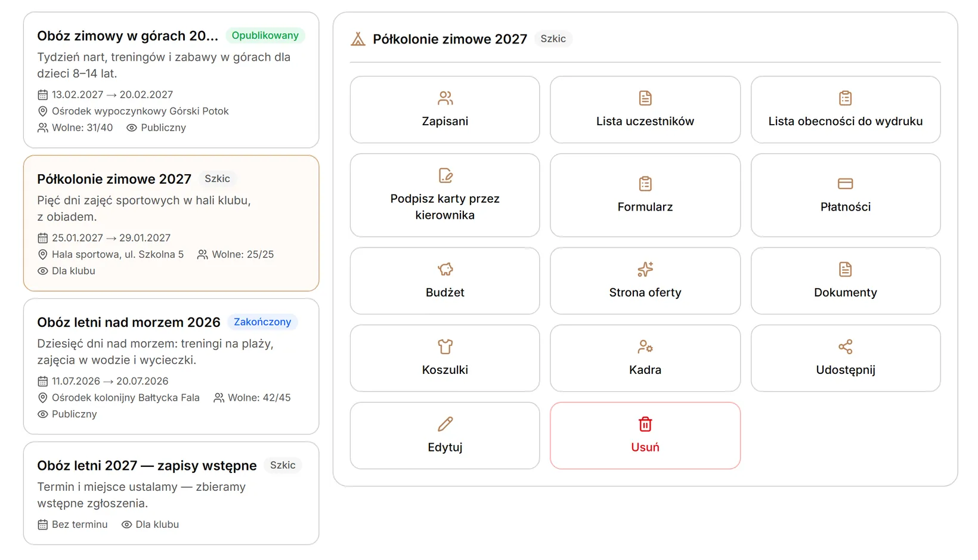Click the Dla klubu text in Półkolonie zimowe card
This screenshot has width=978, height=560.
pos(73,271)
